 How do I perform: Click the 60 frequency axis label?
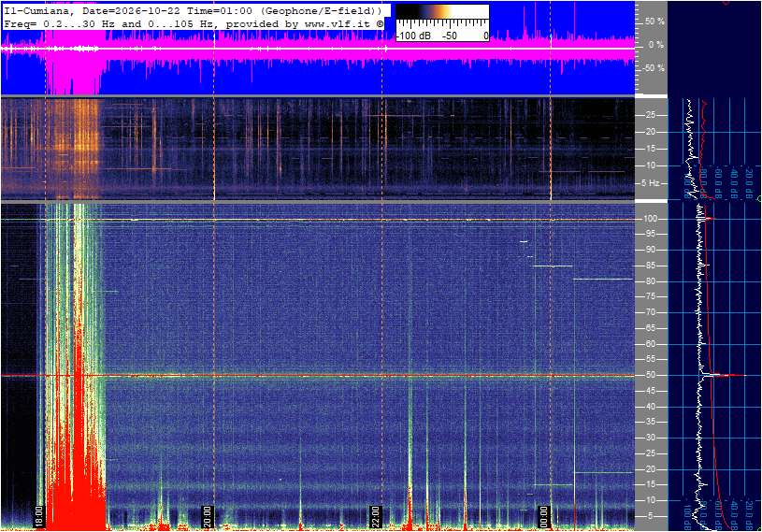click(x=650, y=344)
